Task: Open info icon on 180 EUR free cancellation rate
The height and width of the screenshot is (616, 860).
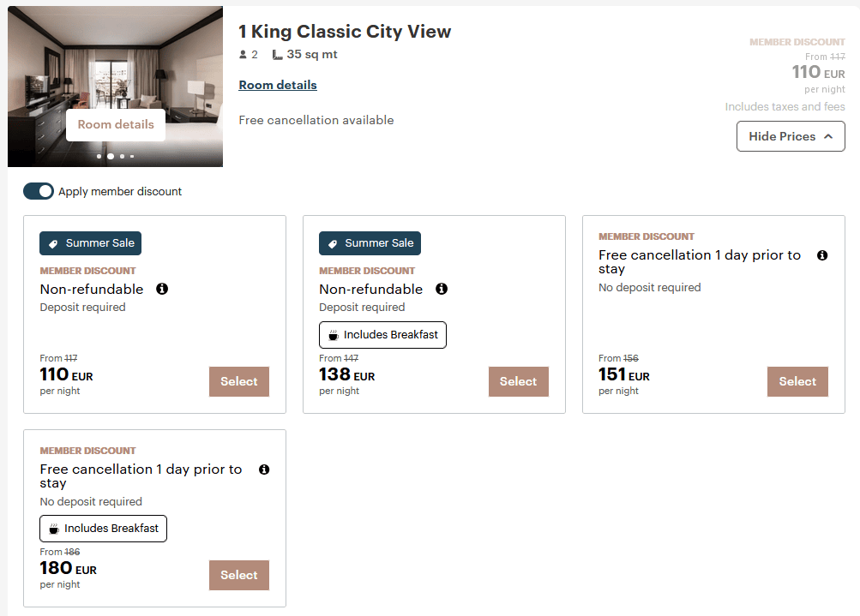Action: coord(264,469)
